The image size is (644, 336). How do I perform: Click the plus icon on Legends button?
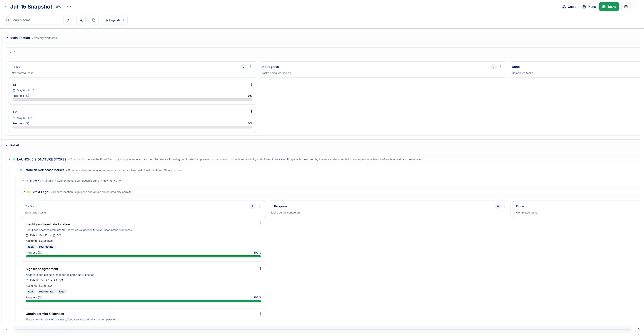pyautogui.click(x=124, y=20)
